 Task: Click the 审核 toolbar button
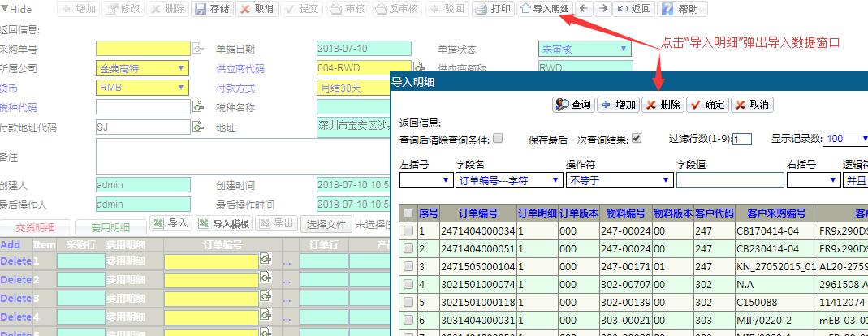(347, 9)
